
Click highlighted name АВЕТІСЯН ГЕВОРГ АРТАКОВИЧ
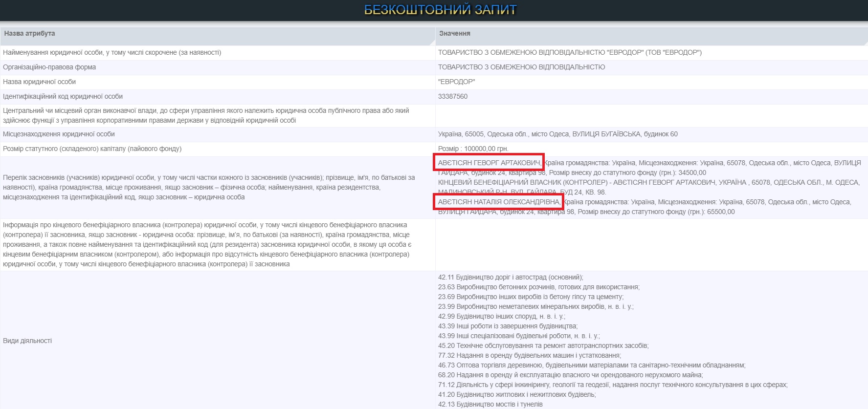(489, 163)
